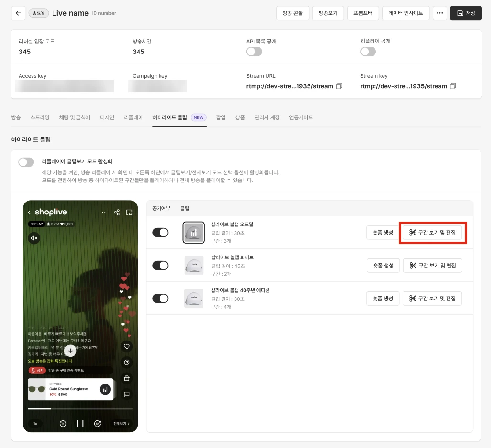Open the 상품 tab

tap(240, 117)
